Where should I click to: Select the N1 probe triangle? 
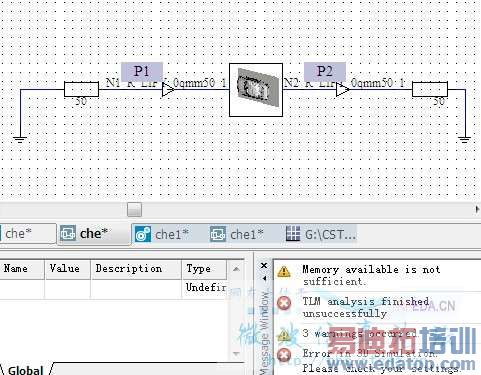168,90
